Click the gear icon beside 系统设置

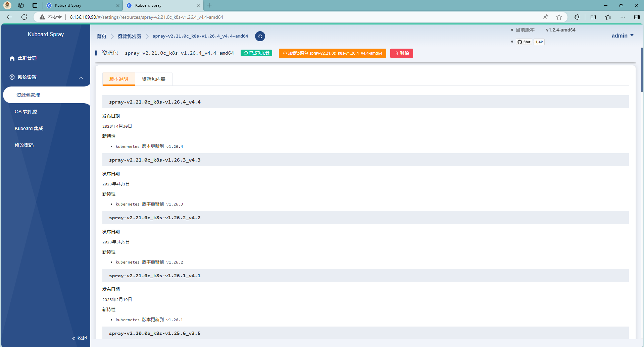[12, 77]
